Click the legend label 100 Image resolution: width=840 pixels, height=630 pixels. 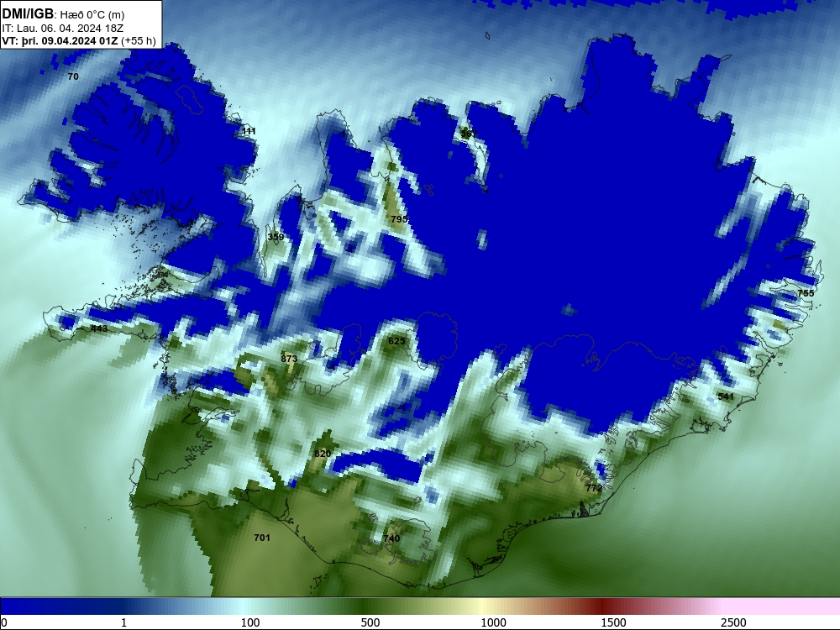[250, 622]
